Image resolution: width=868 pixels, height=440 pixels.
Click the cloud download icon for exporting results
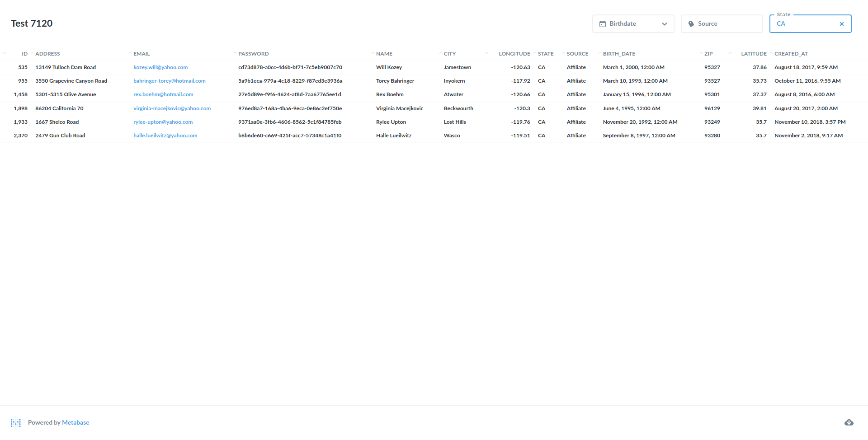[x=849, y=422]
